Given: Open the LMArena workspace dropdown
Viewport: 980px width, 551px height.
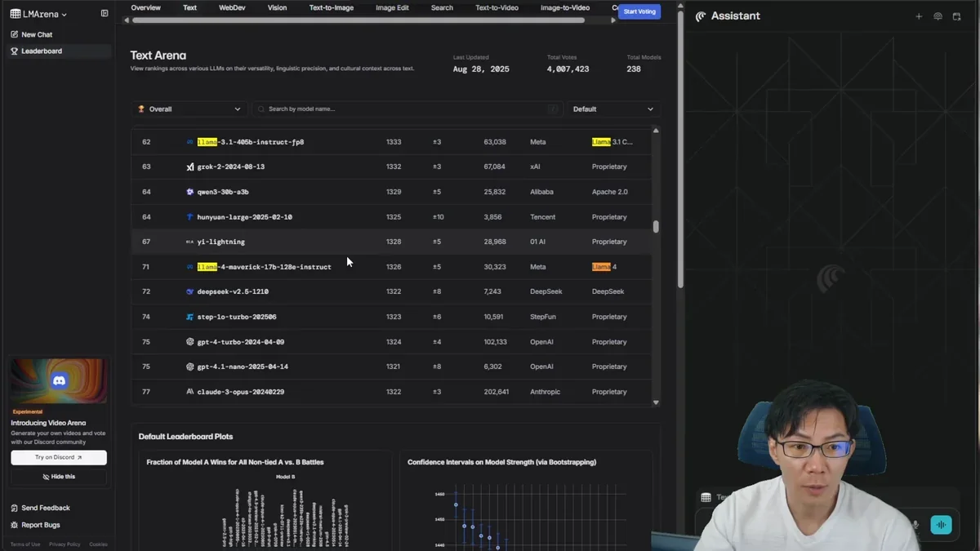Looking at the screenshot, I should click(x=38, y=14).
